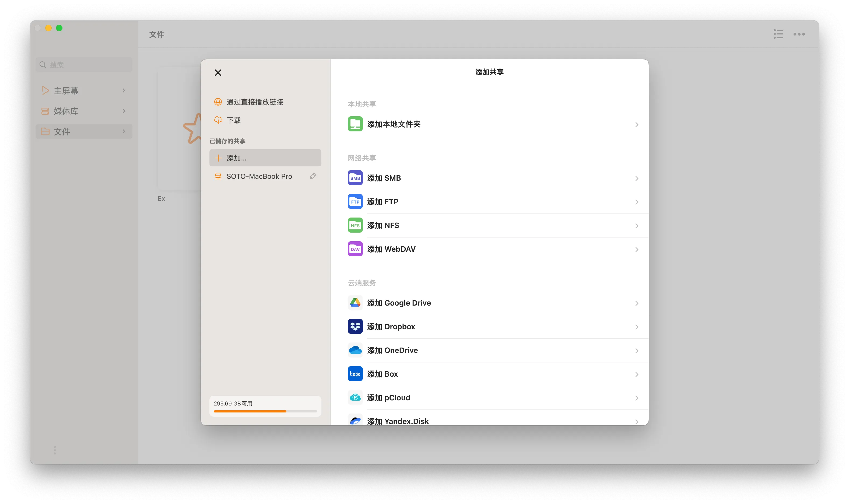This screenshot has width=849, height=504.
Task: Click the 云端服务 section header
Action: click(x=362, y=283)
